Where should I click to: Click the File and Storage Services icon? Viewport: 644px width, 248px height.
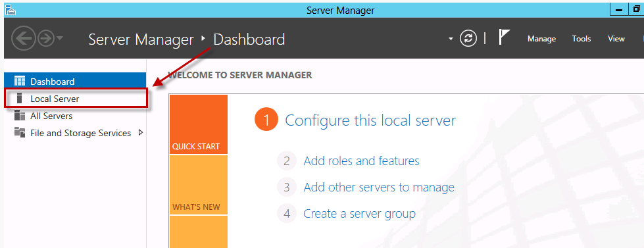19,133
